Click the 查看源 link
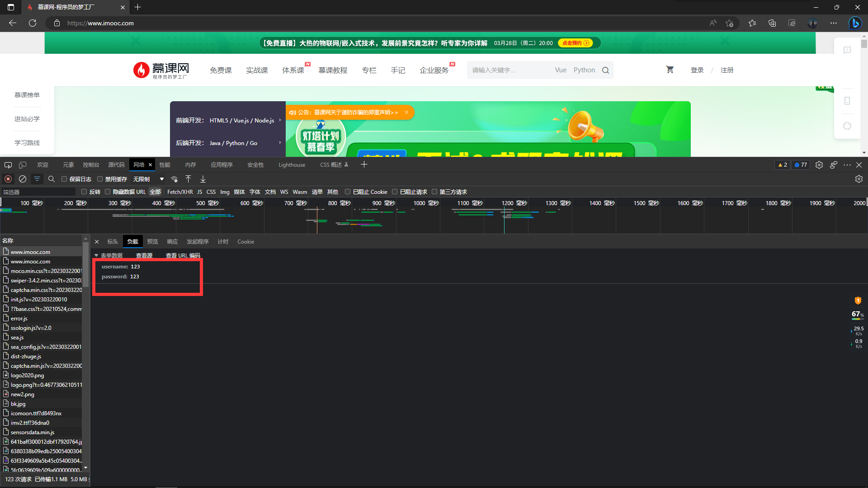This screenshot has height=488, width=868. pyautogui.click(x=144, y=255)
